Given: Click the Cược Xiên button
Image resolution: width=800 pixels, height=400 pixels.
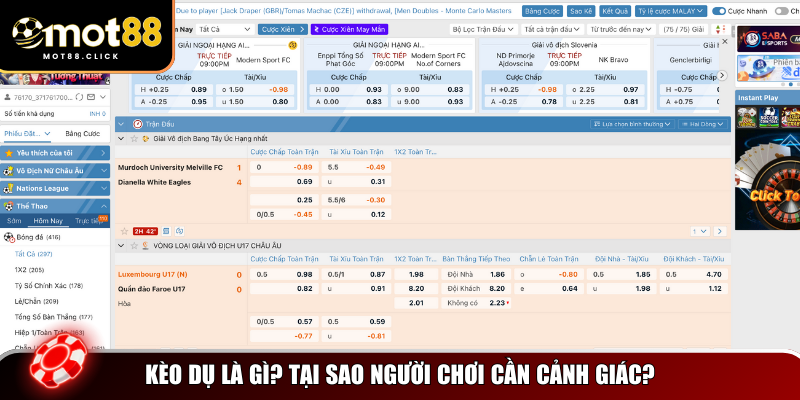Looking at the screenshot, I should click(283, 30).
